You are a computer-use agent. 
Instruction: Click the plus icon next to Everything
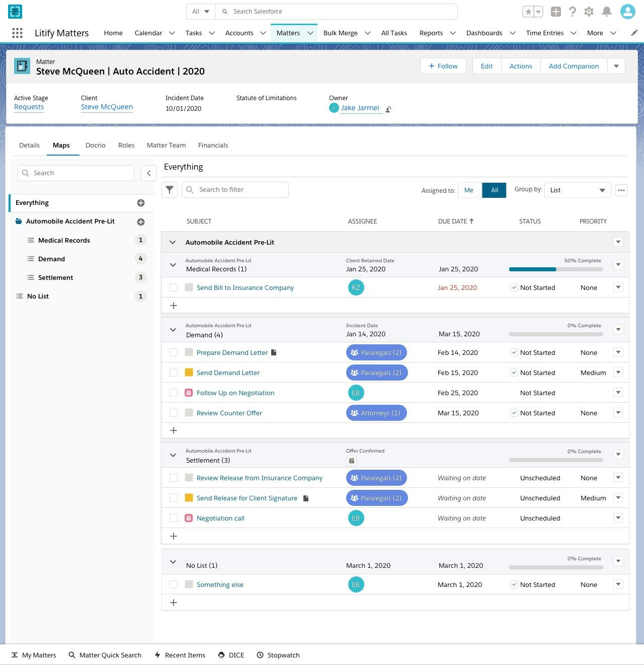(x=141, y=203)
